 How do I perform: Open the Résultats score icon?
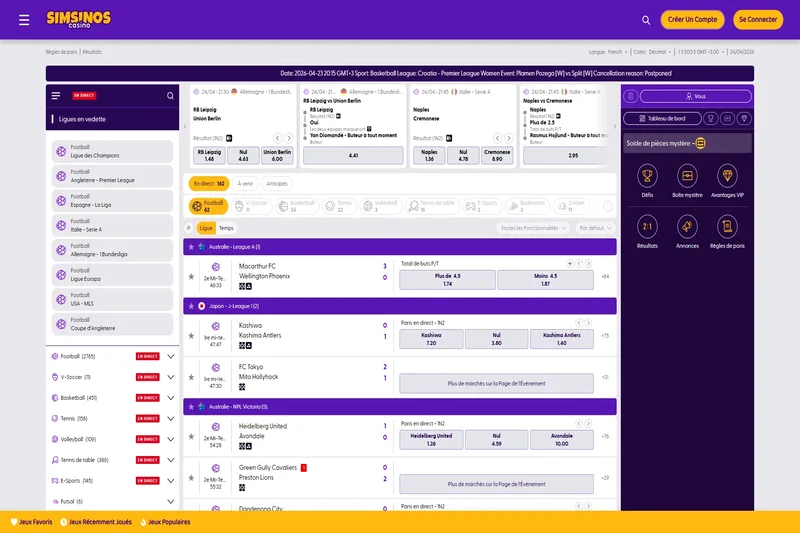[647, 226]
